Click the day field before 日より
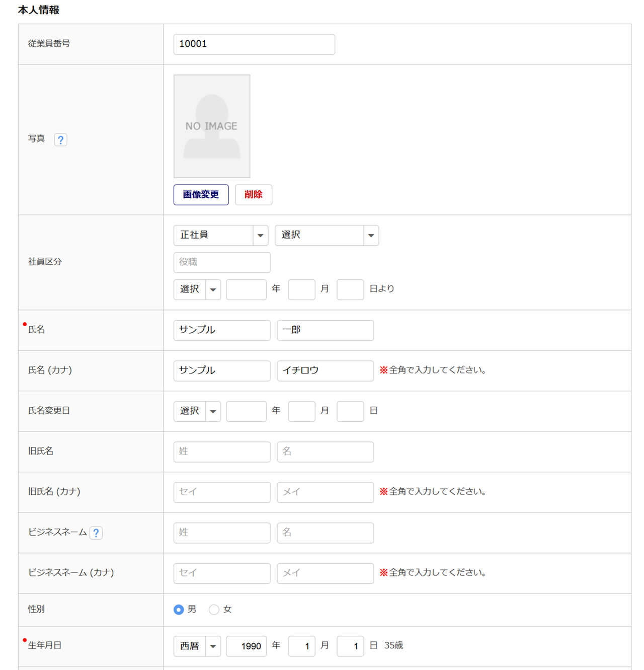 350,289
